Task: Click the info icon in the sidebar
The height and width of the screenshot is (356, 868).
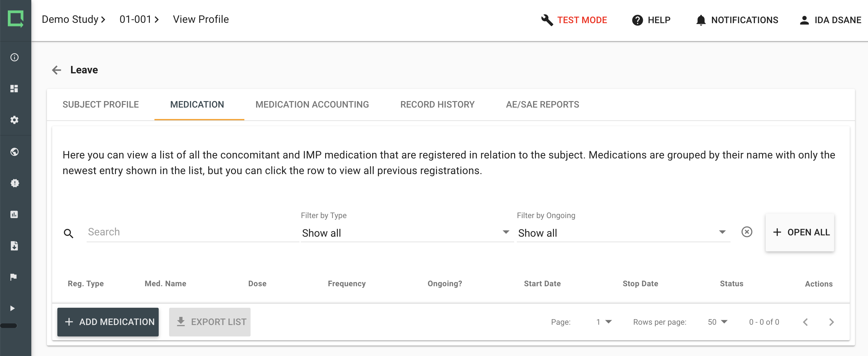Action: tap(14, 57)
